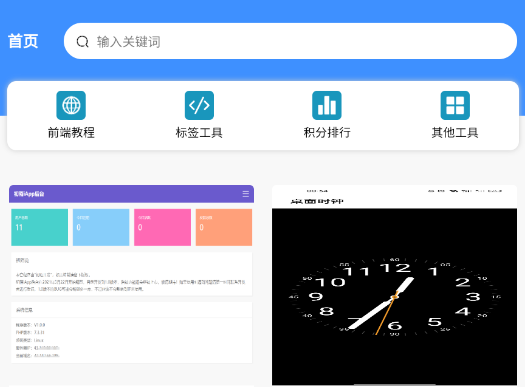This screenshot has width=525, height=387.
Task: Go to the 首页 title
Action: [x=23, y=41]
